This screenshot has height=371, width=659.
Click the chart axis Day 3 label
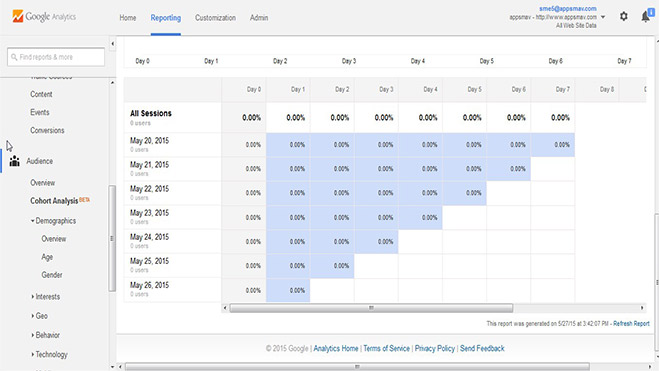pyautogui.click(x=349, y=61)
